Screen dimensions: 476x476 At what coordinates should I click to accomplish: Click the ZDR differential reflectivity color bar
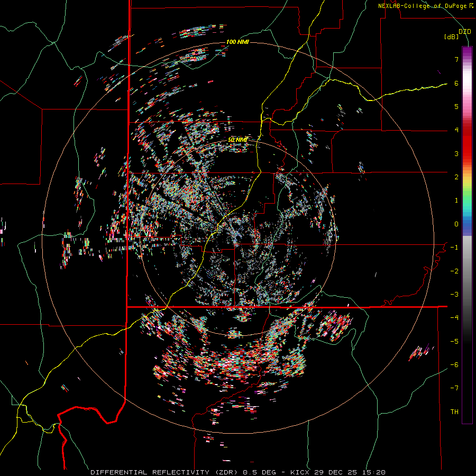(x=467, y=235)
